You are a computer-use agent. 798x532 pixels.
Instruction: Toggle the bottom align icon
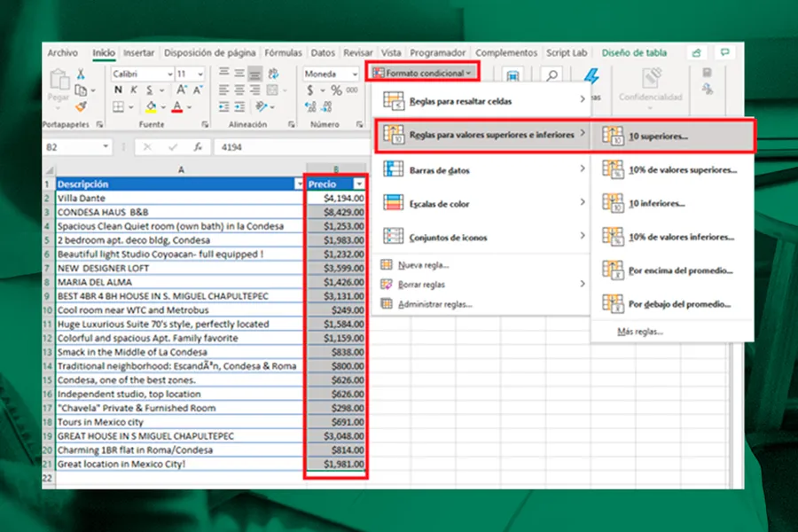tap(255, 74)
